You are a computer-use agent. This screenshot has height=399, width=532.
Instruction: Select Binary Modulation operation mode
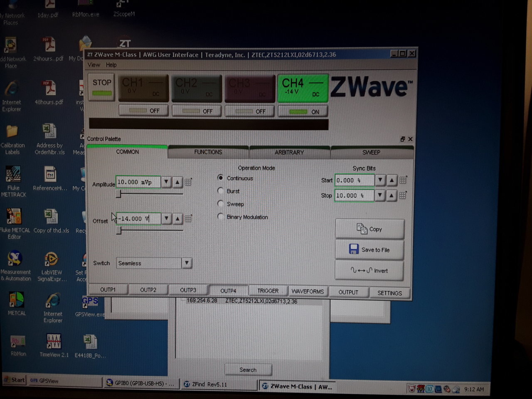tap(221, 217)
